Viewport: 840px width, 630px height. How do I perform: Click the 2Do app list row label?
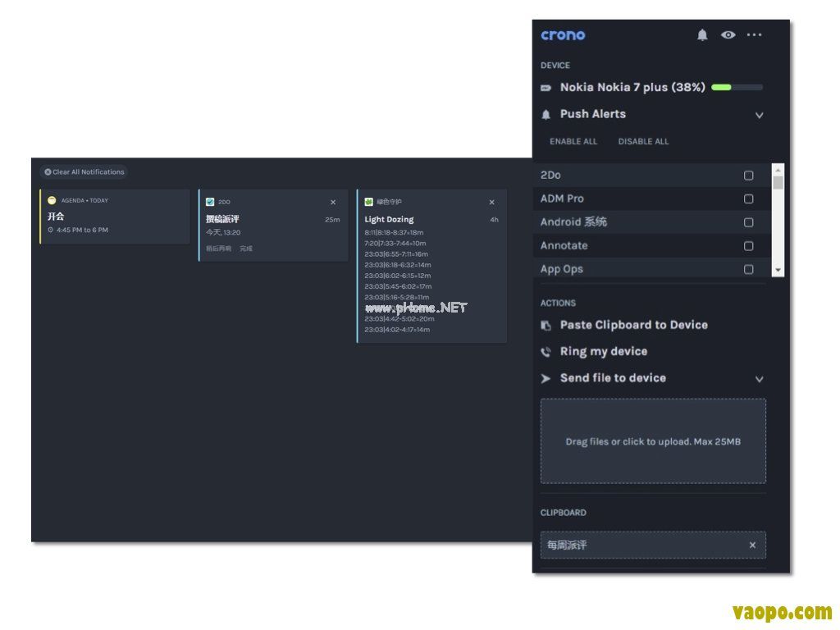[550, 176]
